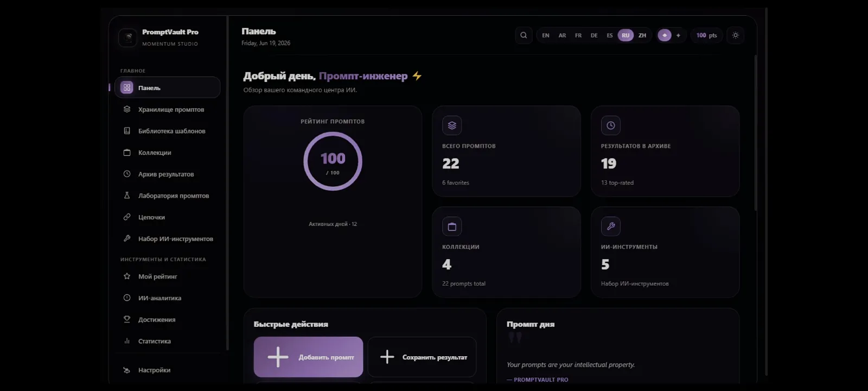Click the ИИ-инструменты card value 5
868x391 pixels.
pyautogui.click(x=605, y=264)
